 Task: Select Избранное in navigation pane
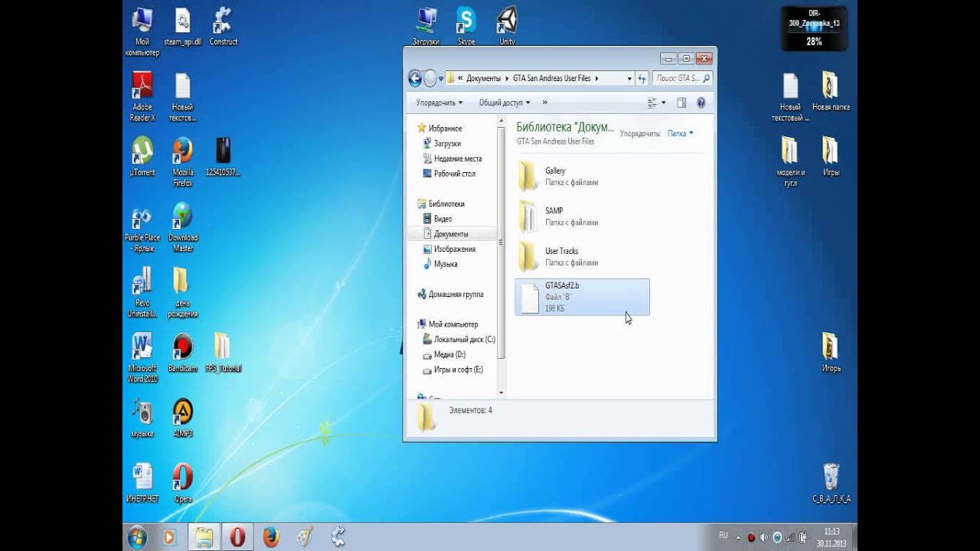(x=439, y=129)
